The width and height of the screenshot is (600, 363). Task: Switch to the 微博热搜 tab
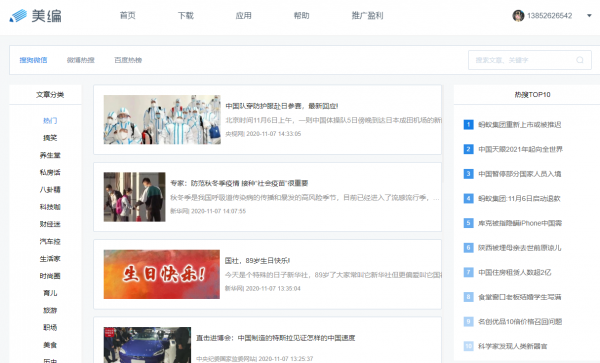(x=80, y=60)
